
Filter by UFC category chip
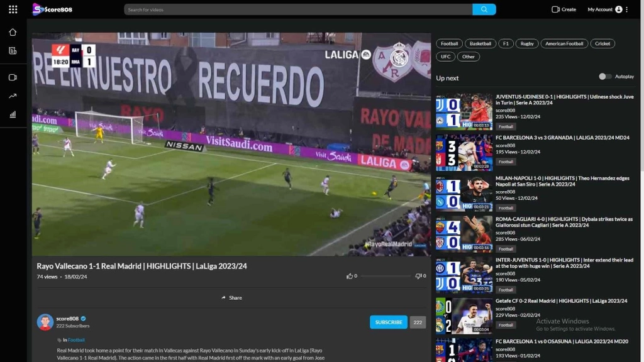[x=446, y=57]
